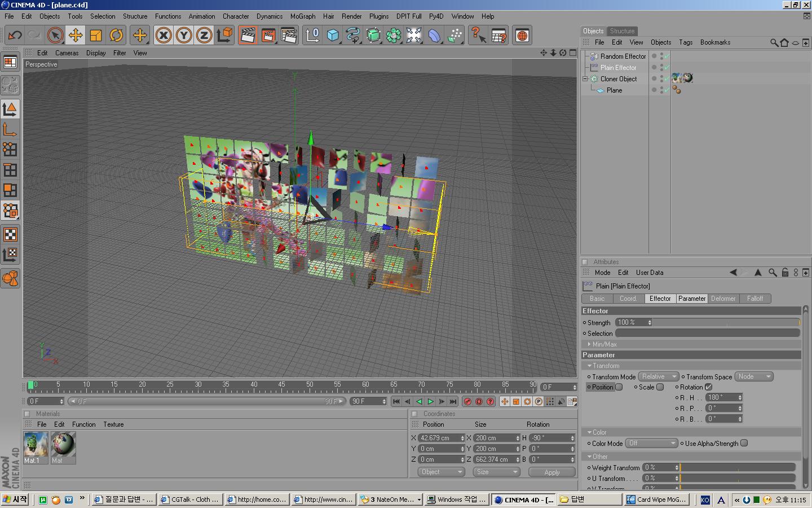Click the autokeying red button
The width and height of the screenshot is (812, 508).
pyautogui.click(x=479, y=401)
